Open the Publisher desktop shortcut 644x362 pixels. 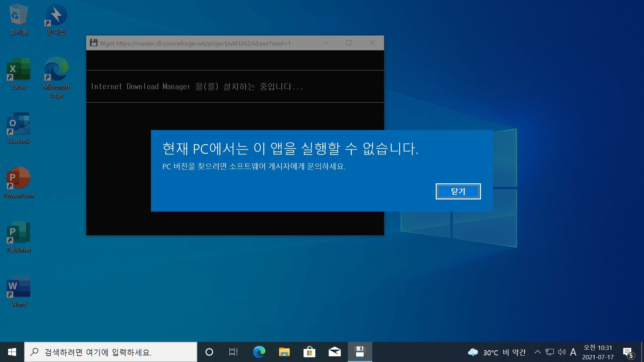point(18,237)
